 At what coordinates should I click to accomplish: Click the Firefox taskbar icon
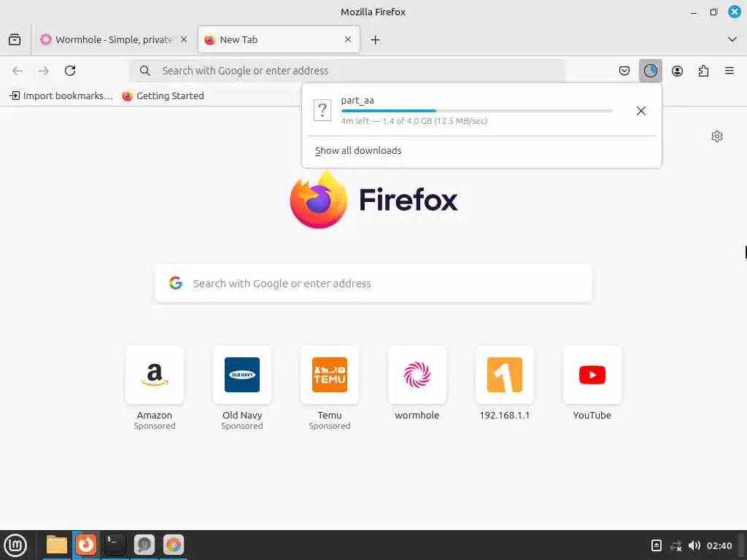86,545
